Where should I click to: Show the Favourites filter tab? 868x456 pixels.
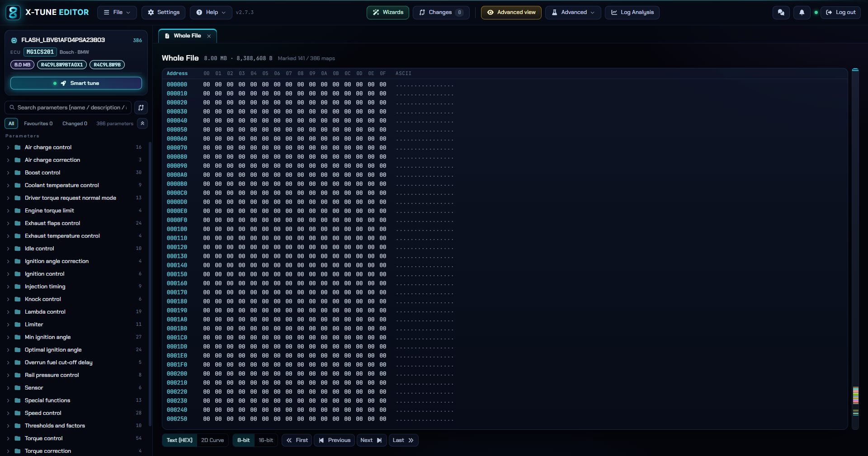click(38, 123)
